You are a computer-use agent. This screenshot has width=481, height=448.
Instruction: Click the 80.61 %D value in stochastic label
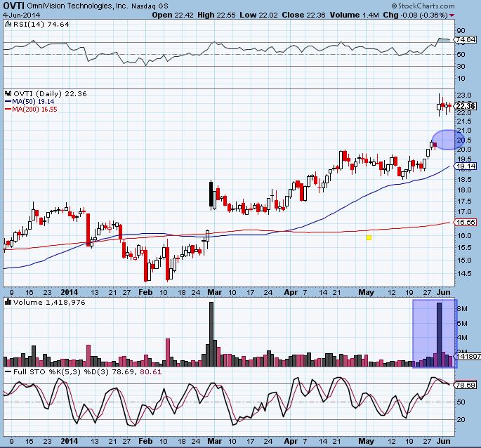pyautogui.click(x=150, y=372)
